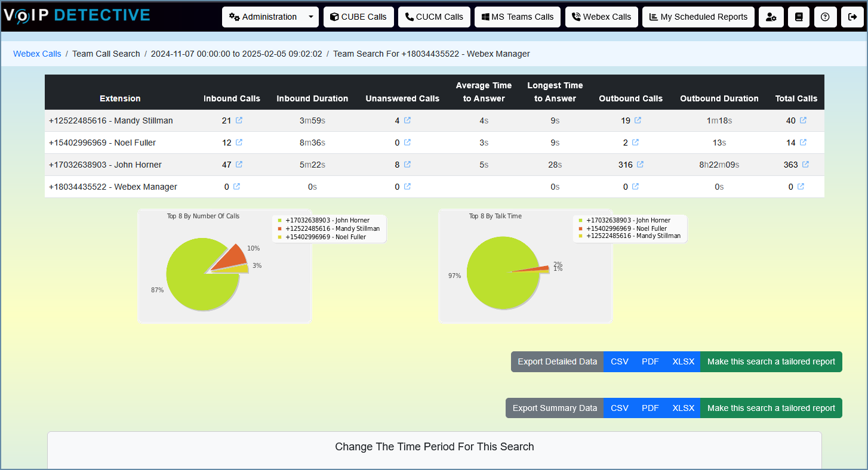The image size is (868, 470).
Task: Open John Horner inbound calls link icon
Action: click(239, 165)
